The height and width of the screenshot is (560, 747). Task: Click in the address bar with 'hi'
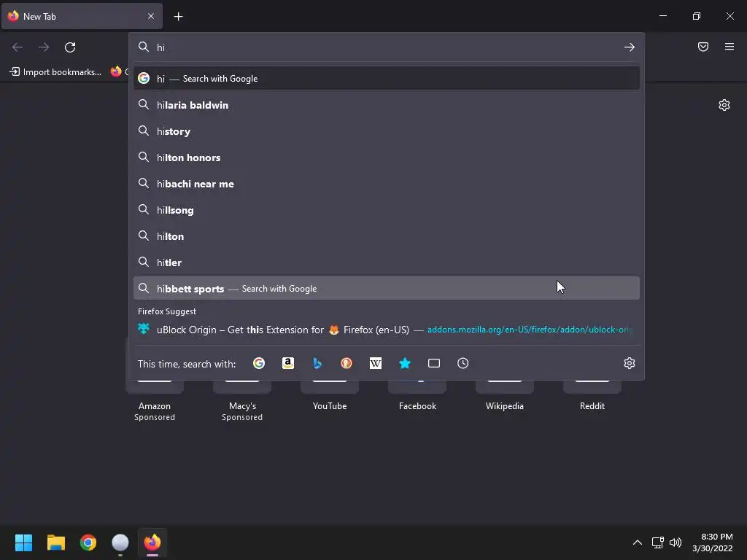tap(386, 47)
